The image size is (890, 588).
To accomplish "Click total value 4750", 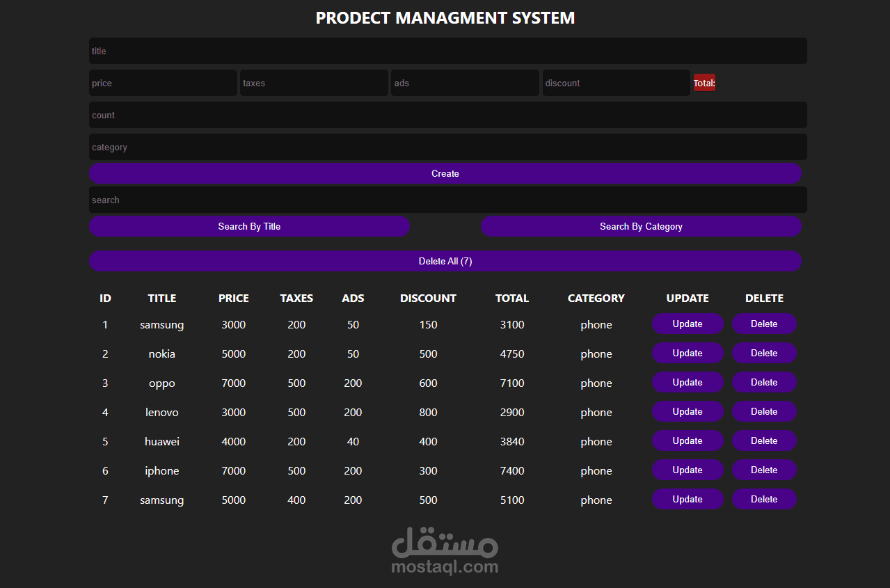I will tap(512, 353).
